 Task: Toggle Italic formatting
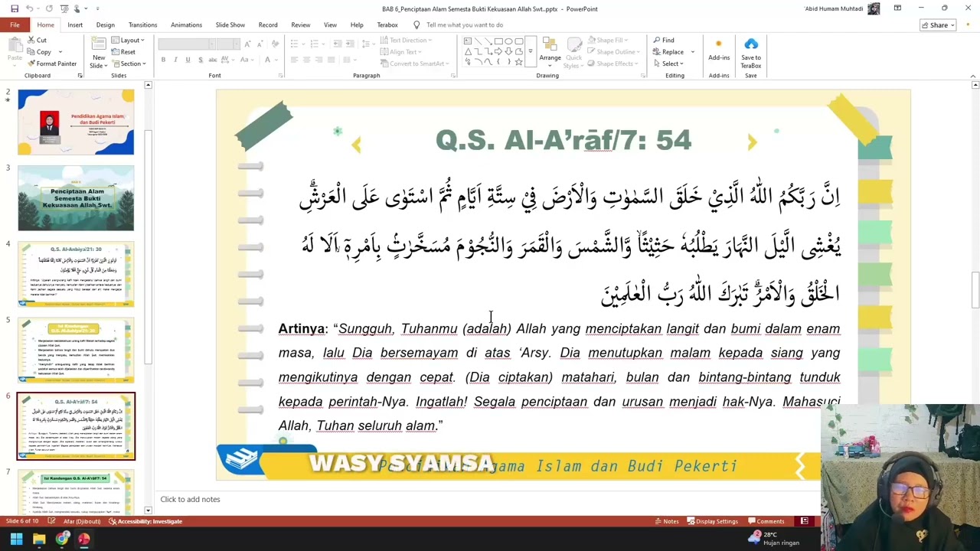tap(175, 60)
